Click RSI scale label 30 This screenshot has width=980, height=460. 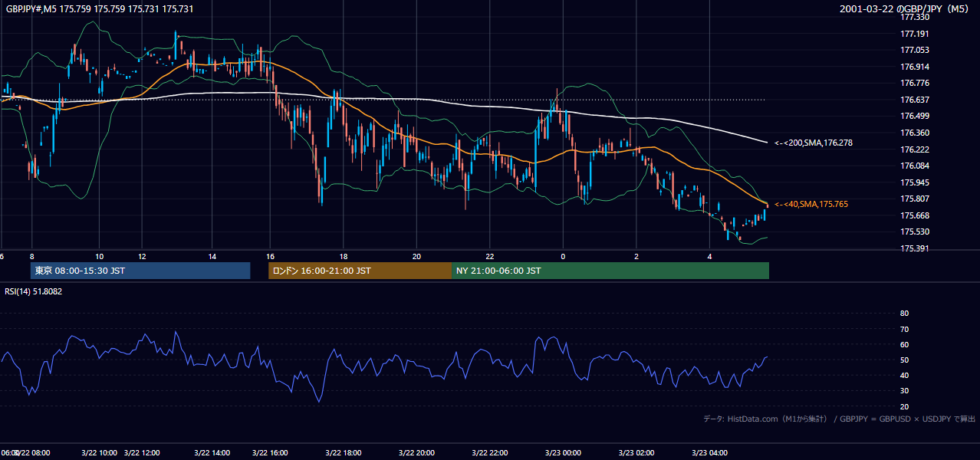[x=904, y=391]
